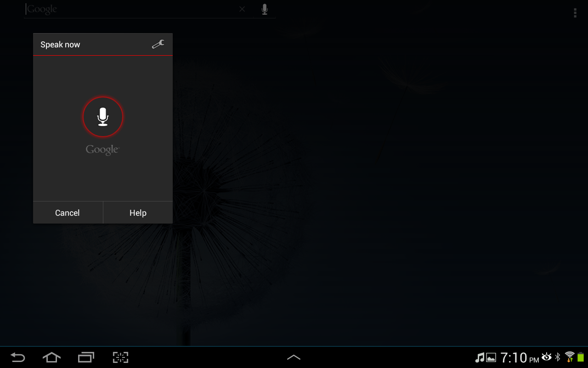Viewport: 588px width, 368px height.
Task: Cancel the voice search dialog
Action: coord(68,213)
